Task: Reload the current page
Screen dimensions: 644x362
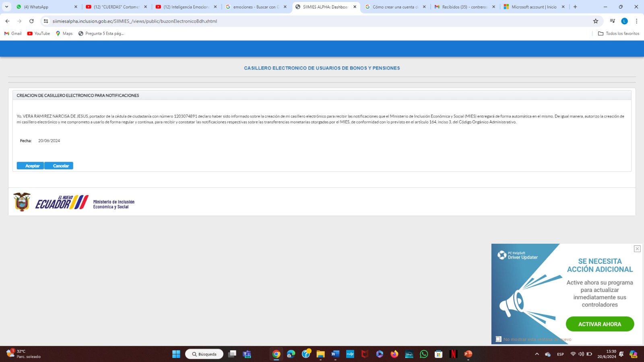Action: pos(31,21)
